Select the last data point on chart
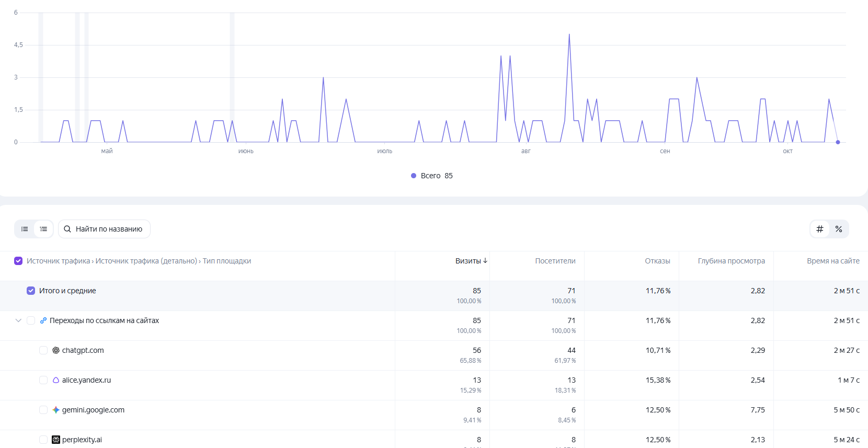Screen dimensions: 868x448 coord(838,142)
